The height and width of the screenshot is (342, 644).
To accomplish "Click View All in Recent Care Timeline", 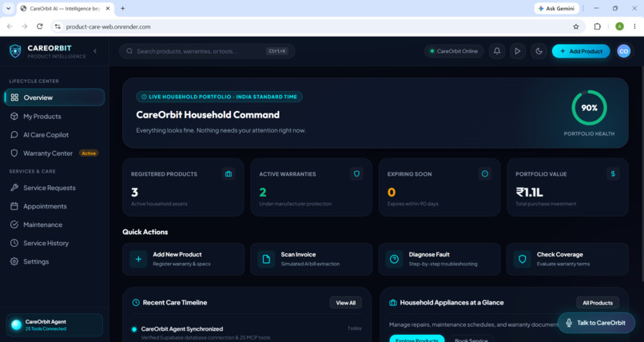I will click(x=346, y=303).
